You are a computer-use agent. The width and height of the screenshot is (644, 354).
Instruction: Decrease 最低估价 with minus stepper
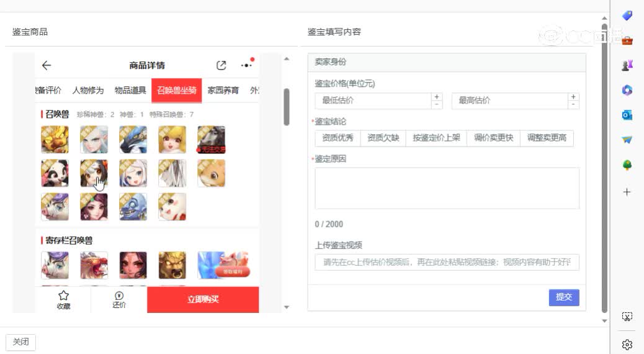tap(437, 104)
